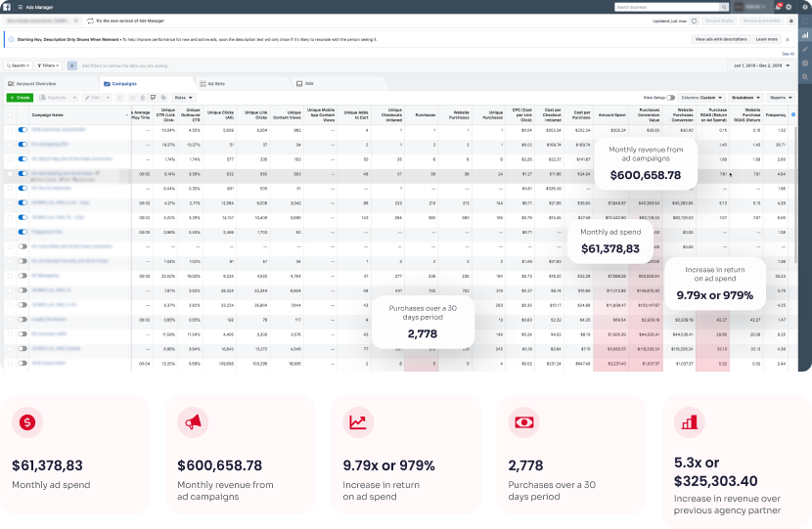Toggle the View Setup switch
Screen dimensions: 812x529
click(x=671, y=98)
